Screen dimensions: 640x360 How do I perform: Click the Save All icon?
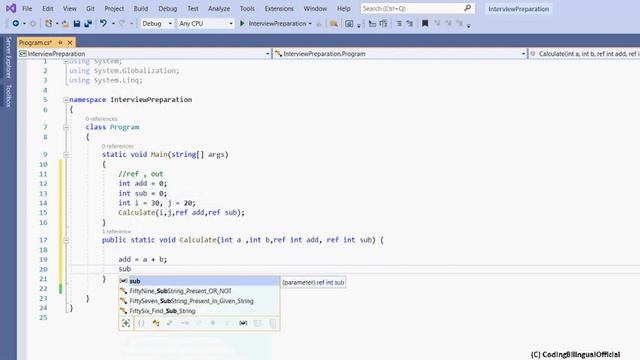(88, 24)
